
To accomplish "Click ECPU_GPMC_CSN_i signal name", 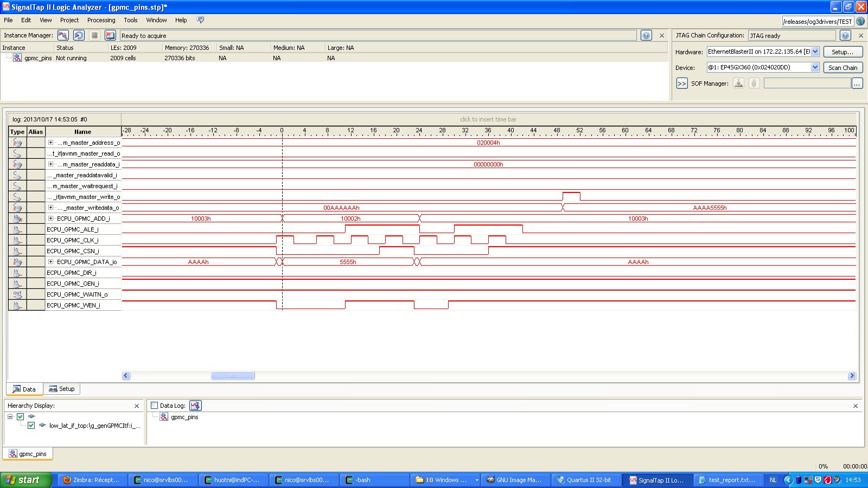I will (x=73, y=251).
